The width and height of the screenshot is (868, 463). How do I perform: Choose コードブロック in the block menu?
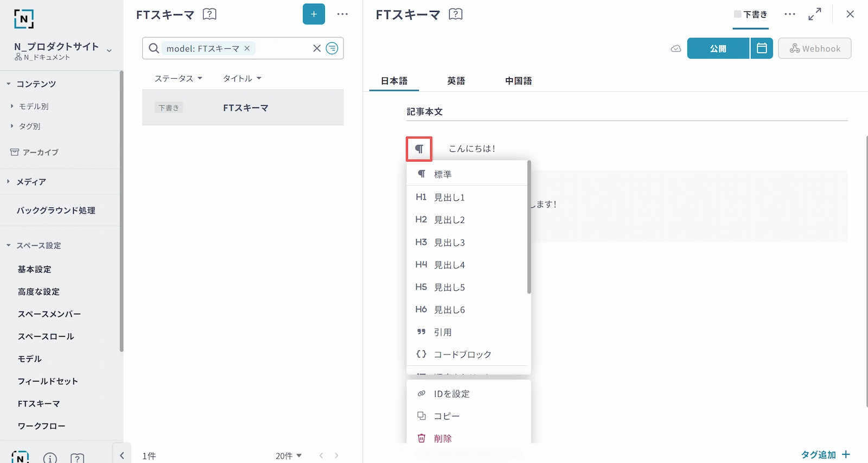tap(462, 354)
